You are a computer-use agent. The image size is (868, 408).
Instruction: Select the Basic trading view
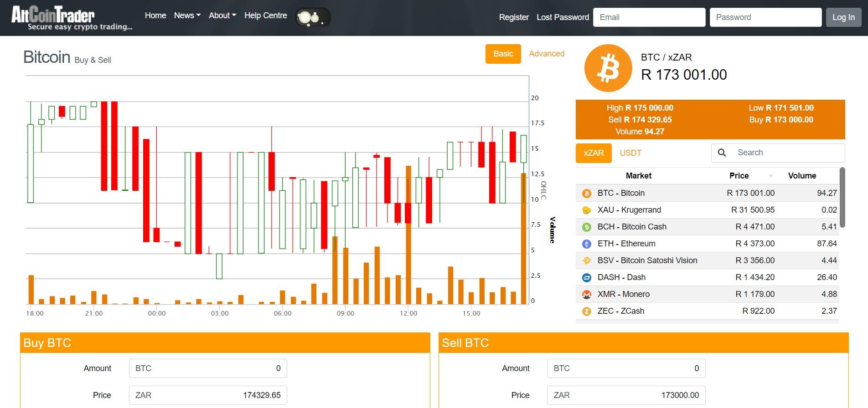(x=503, y=54)
